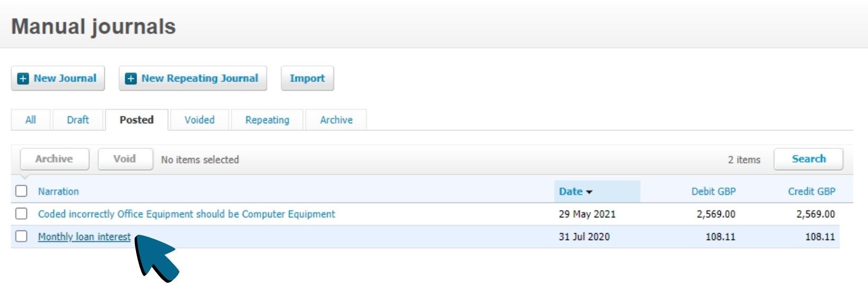Click the 108.11 debit amount
868x285 pixels.
[x=720, y=237]
